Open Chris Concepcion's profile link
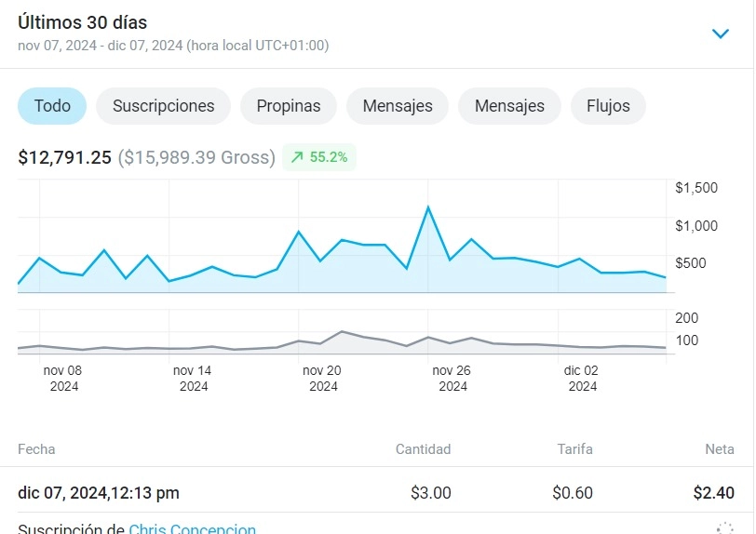 [192, 528]
